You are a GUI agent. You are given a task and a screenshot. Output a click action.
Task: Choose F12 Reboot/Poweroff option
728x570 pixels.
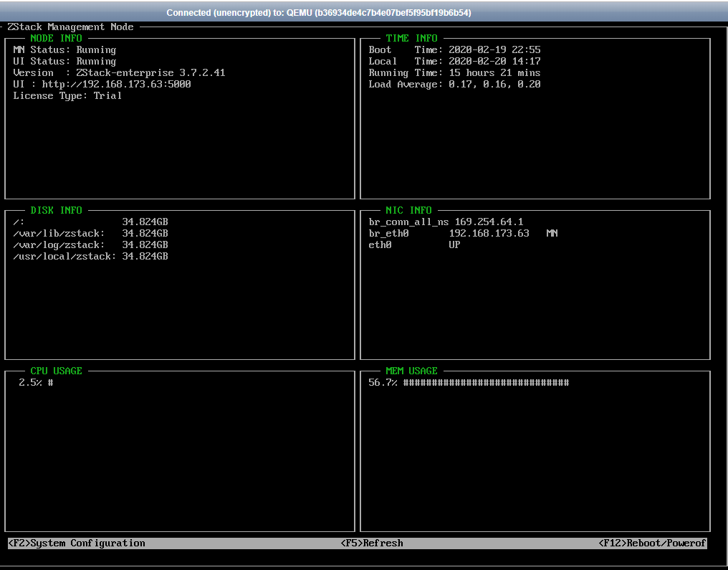coord(652,543)
